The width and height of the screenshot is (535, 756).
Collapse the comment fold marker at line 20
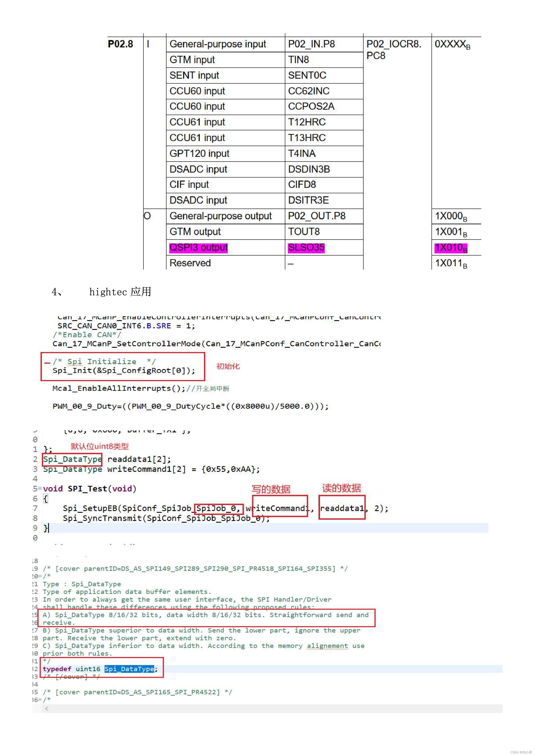pyautogui.click(x=40, y=576)
